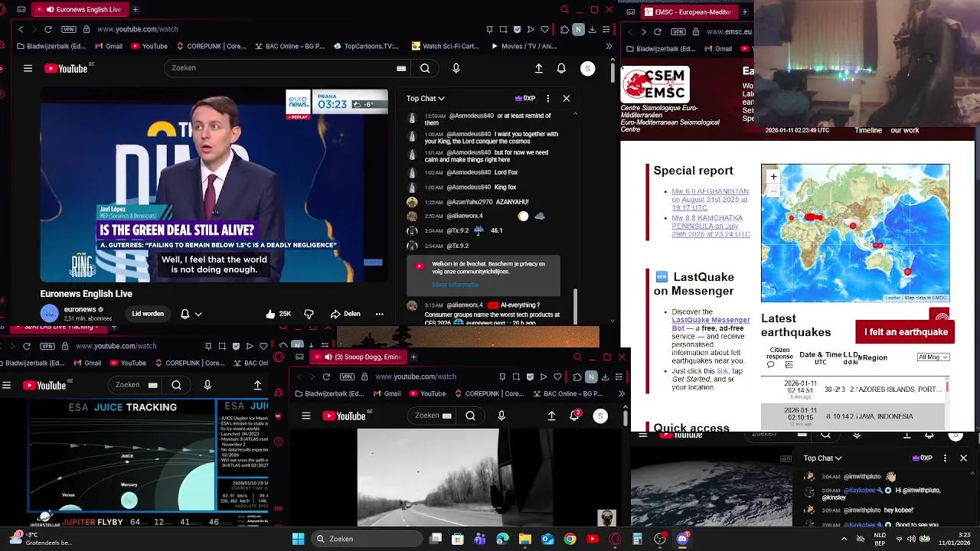
Task: Open account avatar S in Euronews YouTube window
Action: (x=587, y=68)
